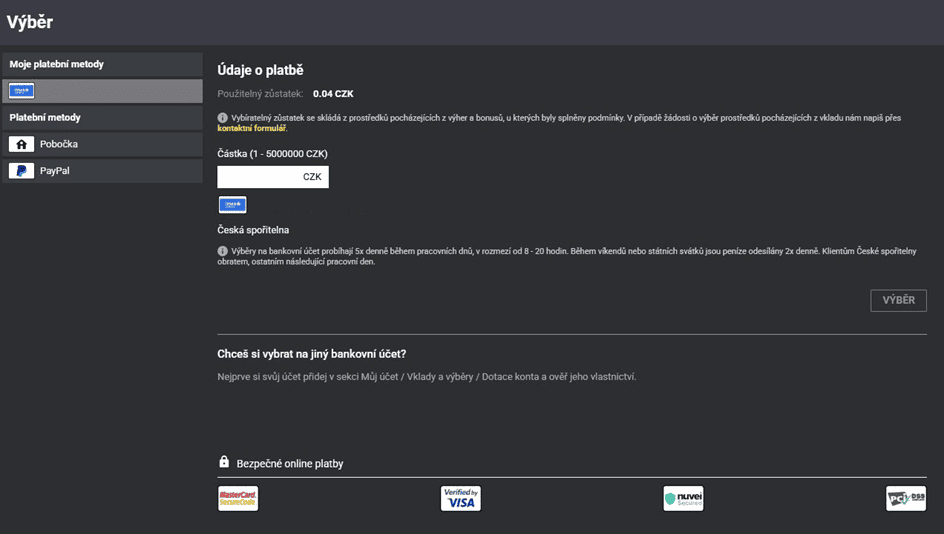Click the Česká spořitelna bank card icon
Viewport: 944px width, 534px height.
[232, 205]
